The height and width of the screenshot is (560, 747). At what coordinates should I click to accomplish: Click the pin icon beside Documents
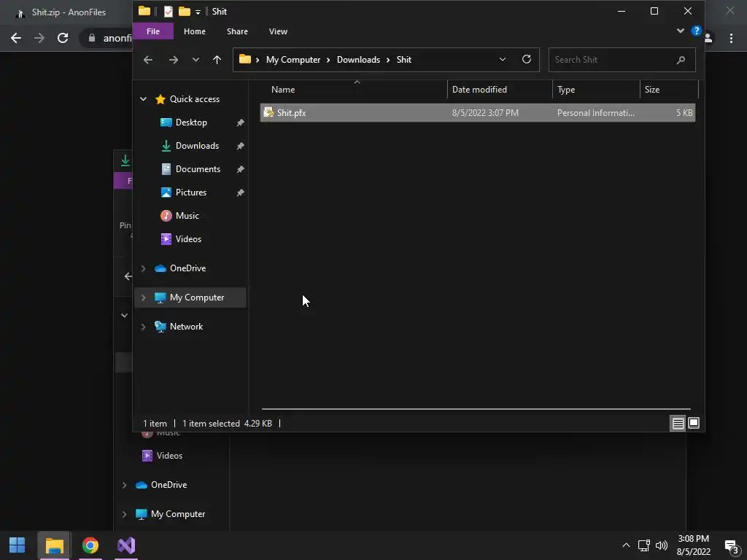[240, 169]
